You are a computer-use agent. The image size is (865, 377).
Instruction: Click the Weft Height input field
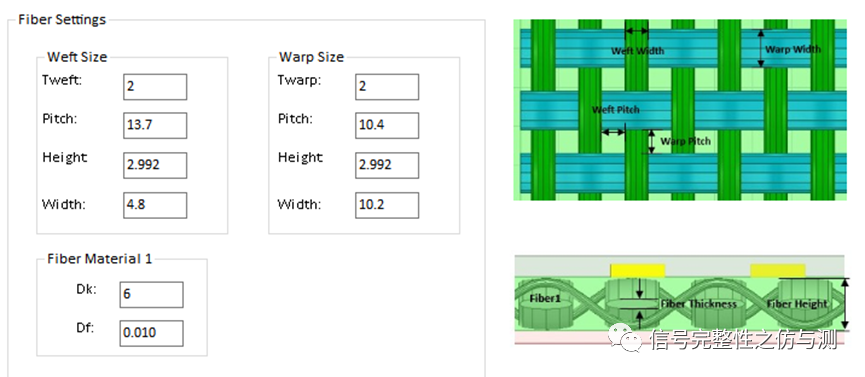155,166
